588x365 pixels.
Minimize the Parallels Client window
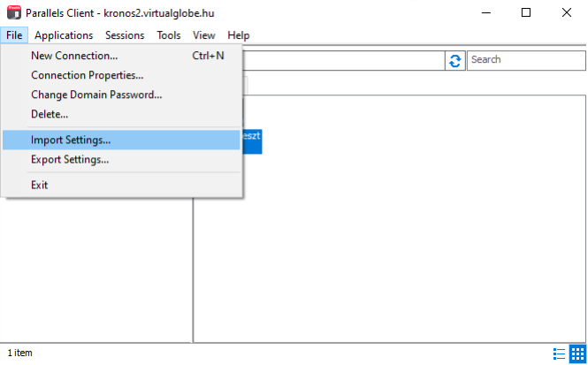click(485, 13)
